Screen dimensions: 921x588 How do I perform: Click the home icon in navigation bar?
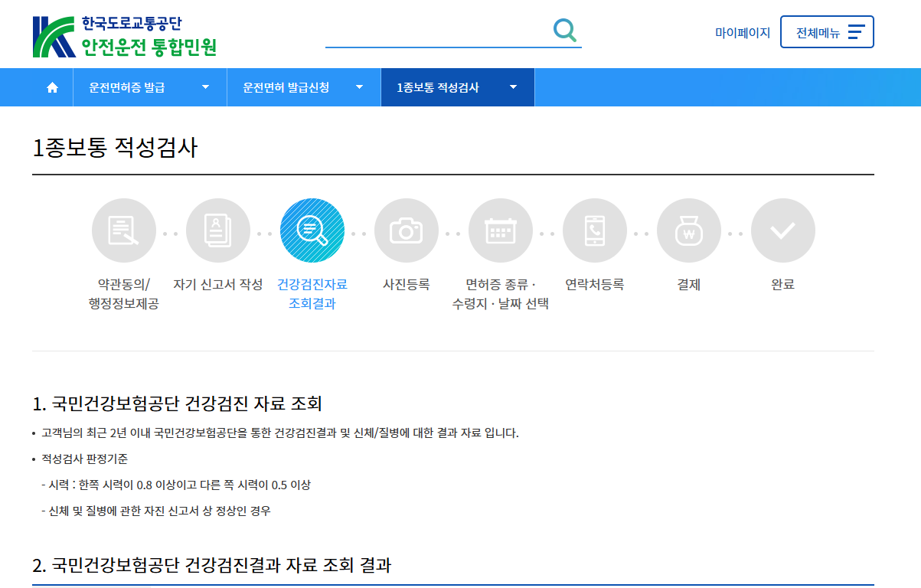point(51,87)
